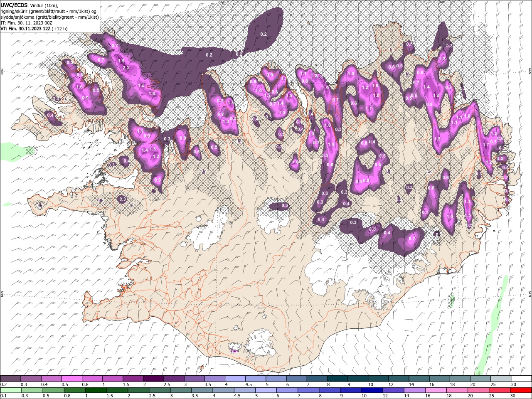Click the 2.5 label in the lower legend row
This screenshot has width=532, height=399.
151,396
